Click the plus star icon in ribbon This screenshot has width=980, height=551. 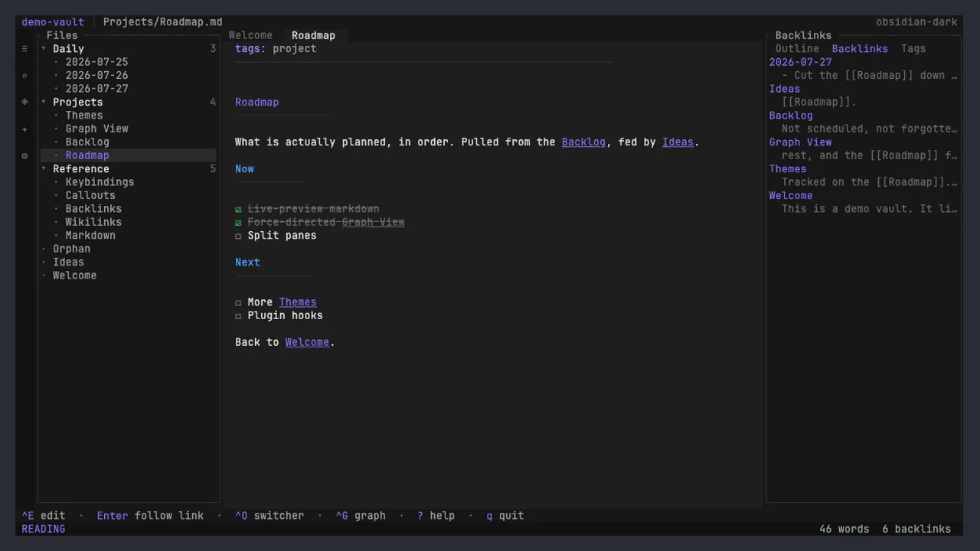(x=24, y=129)
